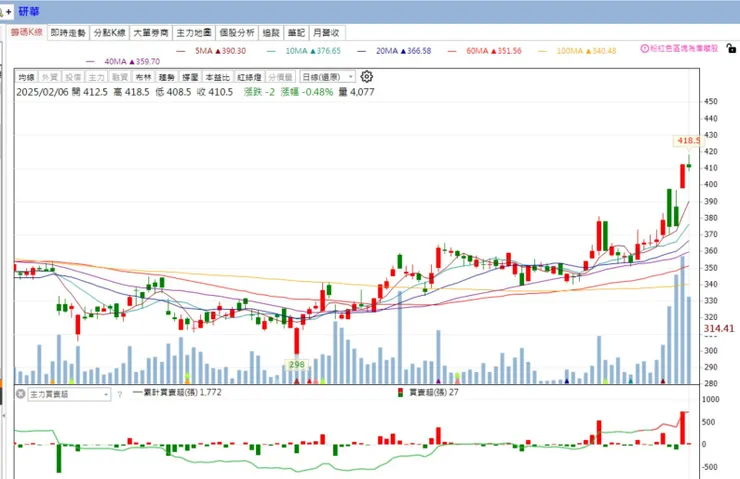Switch to the 主力地圖 tab
Screen dimensions: 740x479
point(194,33)
